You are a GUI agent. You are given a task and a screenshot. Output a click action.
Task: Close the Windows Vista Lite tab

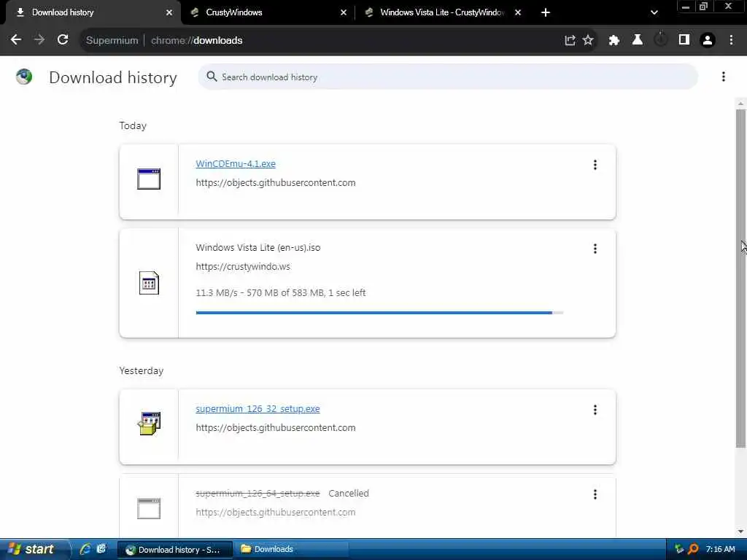518,12
